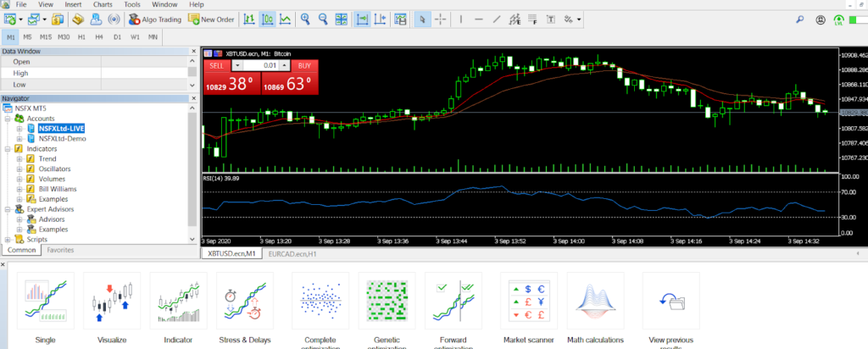Viewport: 868px width, 349px height.
Task: Switch chart to bar chart mode
Action: click(250, 19)
